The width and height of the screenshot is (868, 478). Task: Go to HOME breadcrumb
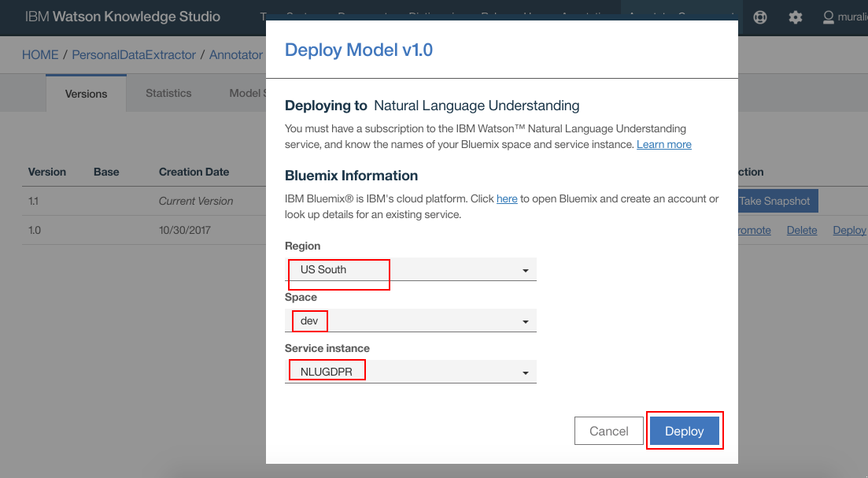point(40,55)
